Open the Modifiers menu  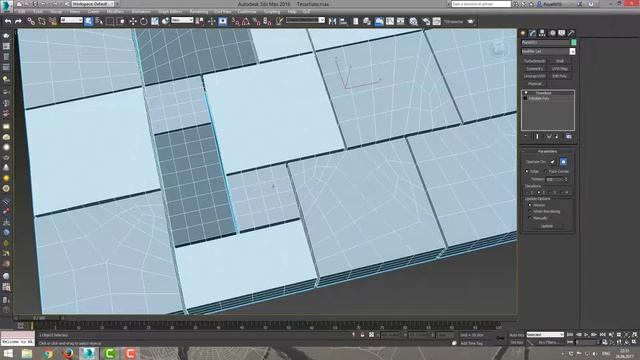pyautogui.click(x=115, y=12)
